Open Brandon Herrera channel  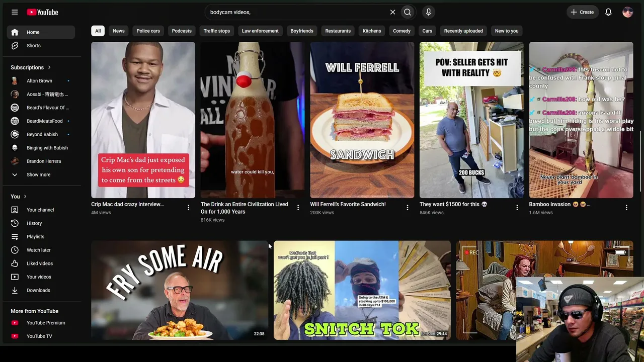41,161
